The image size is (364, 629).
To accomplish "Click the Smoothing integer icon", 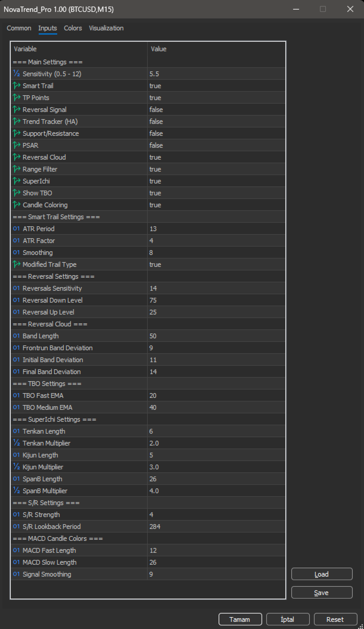I will click(x=17, y=253).
